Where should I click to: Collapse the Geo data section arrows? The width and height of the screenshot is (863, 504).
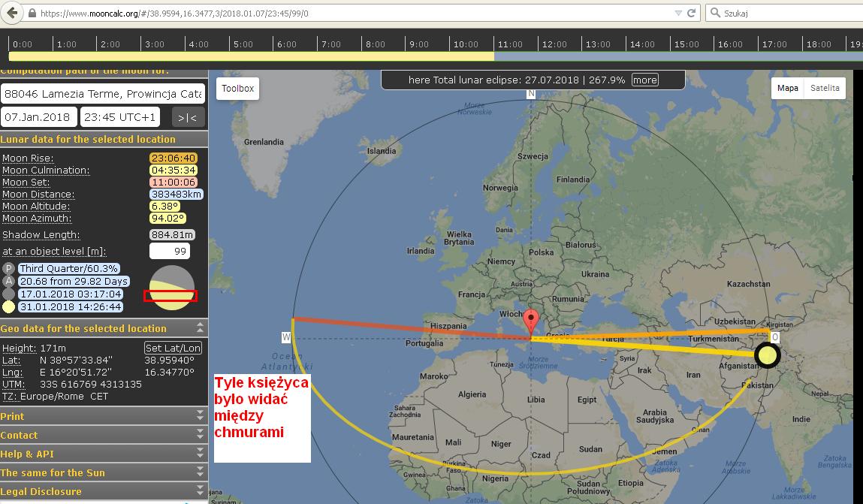pyautogui.click(x=200, y=328)
